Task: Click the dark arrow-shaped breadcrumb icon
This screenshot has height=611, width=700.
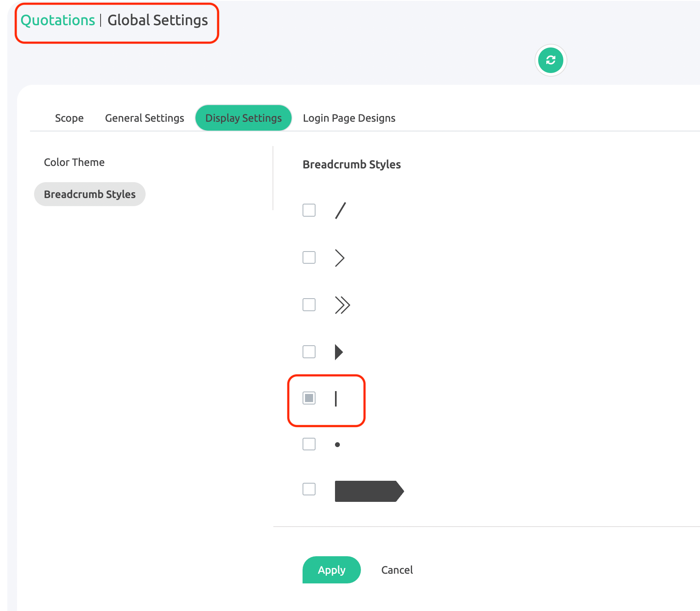Action: [369, 491]
